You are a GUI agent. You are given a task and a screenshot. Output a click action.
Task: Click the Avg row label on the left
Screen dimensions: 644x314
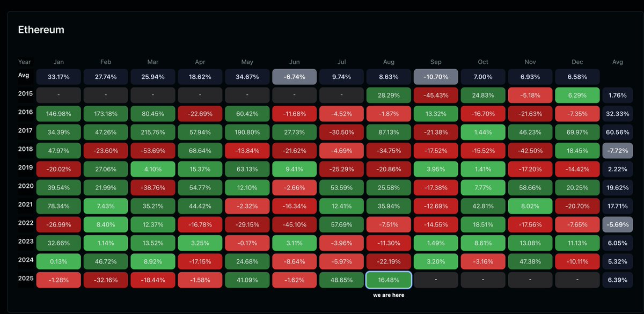coord(25,76)
